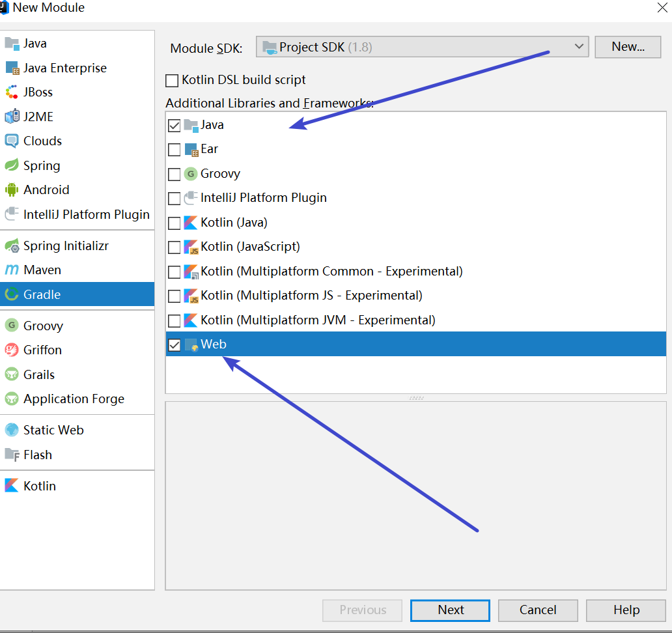Check Kotlin (Multiplatform JVM - Experimental) checkbox
Viewport: 672px width, 633px height.
(x=174, y=320)
